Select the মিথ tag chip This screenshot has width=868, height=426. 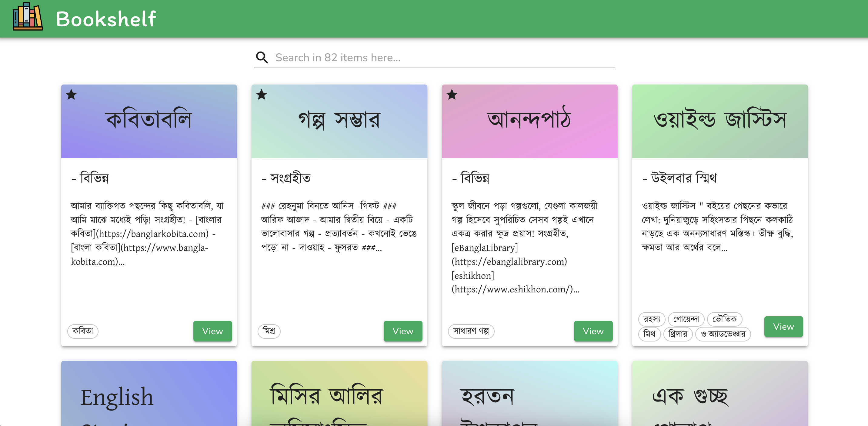click(x=649, y=334)
